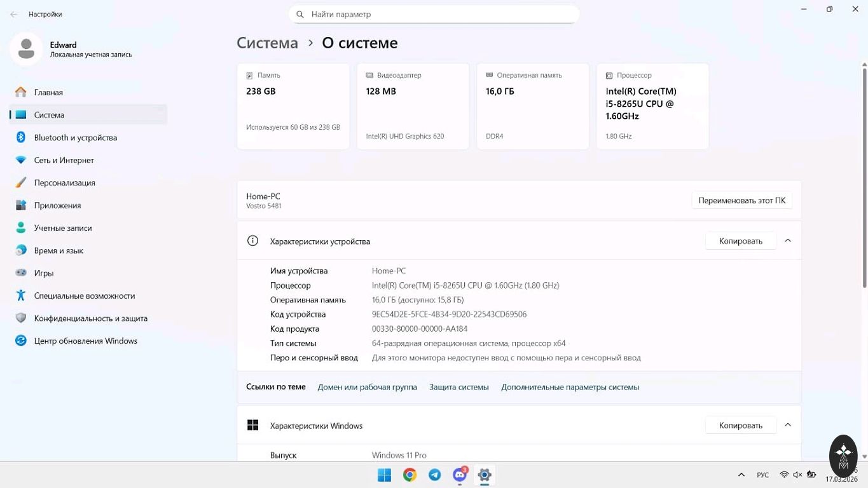This screenshot has width=868, height=488.
Task: Open Telegram from the taskbar
Action: tap(435, 475)
